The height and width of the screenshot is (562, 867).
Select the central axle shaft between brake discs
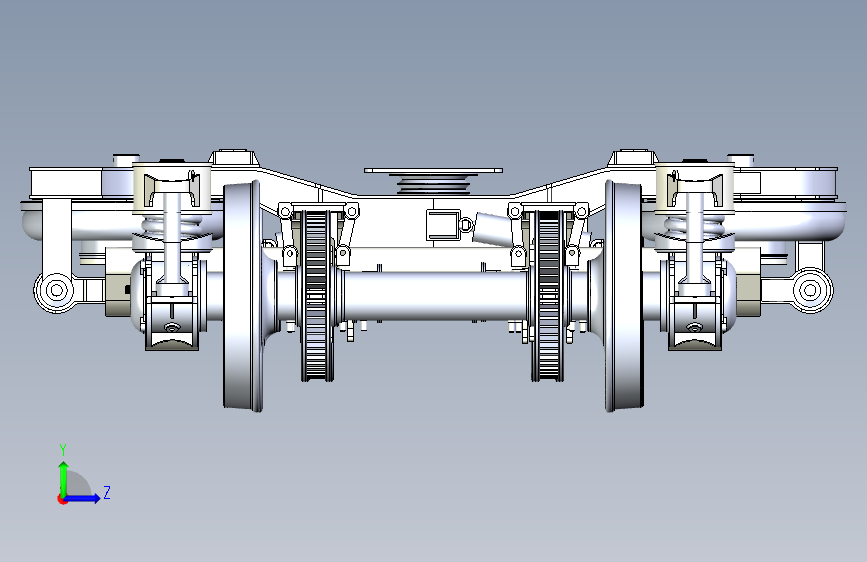pos(435,295)
